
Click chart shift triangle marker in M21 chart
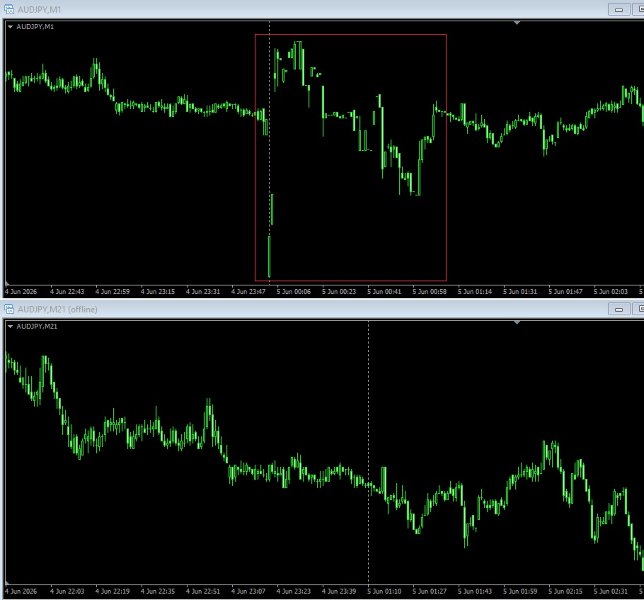[517, 322]
